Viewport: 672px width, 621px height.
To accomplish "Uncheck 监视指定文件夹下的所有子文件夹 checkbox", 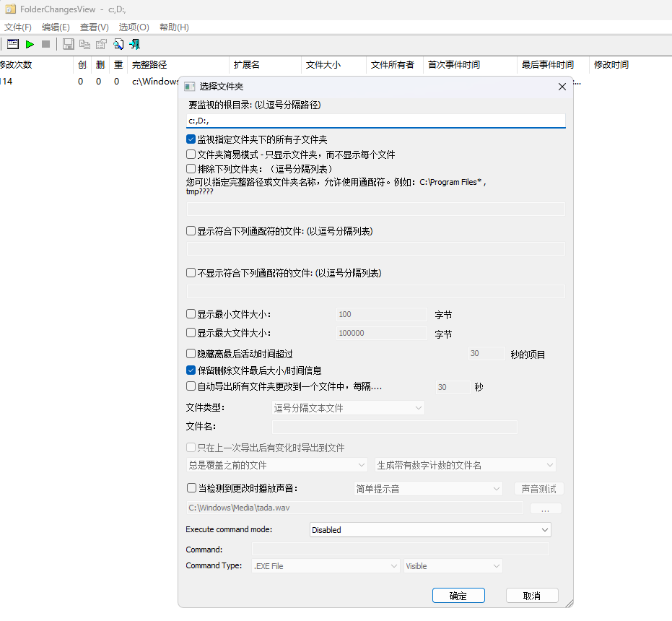I will pyautogui.click(x=191, y=139).
